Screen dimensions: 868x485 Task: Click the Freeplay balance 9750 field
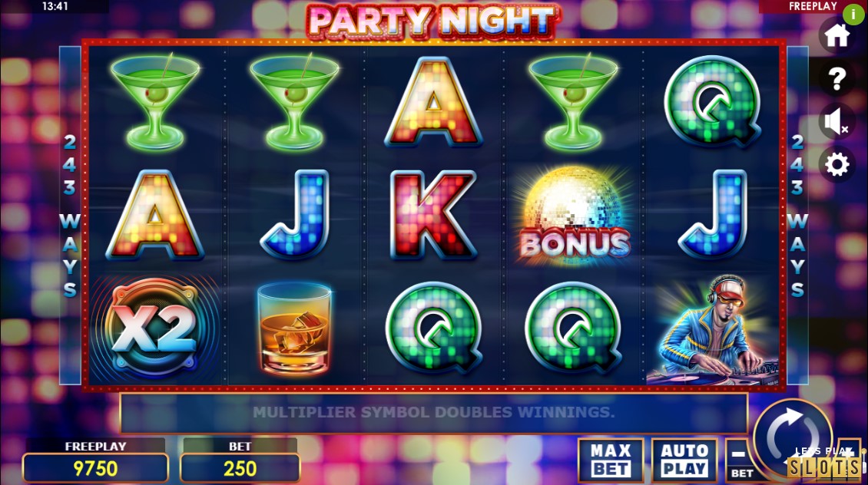point(95,468)
